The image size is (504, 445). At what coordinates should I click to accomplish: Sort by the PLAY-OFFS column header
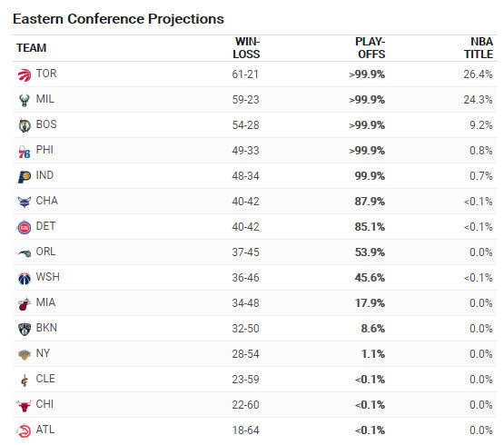click(x=370, y=48)
